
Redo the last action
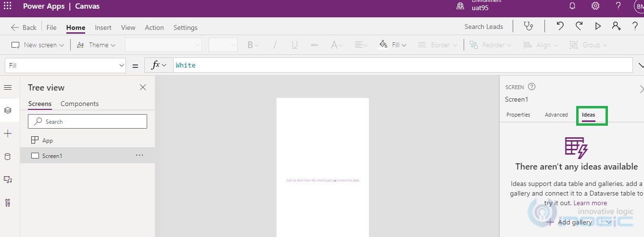point(579,26)
